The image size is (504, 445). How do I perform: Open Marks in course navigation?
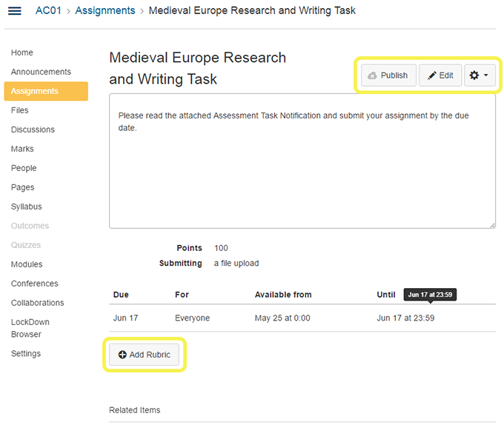click(22, 149)
